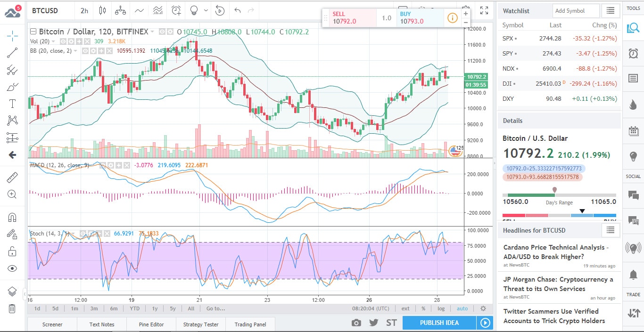Image resolution: width=644 pixels, height=332 pixels.
Task: Open the Vol (20) indicator dropdown
Action: click(53, 41)
